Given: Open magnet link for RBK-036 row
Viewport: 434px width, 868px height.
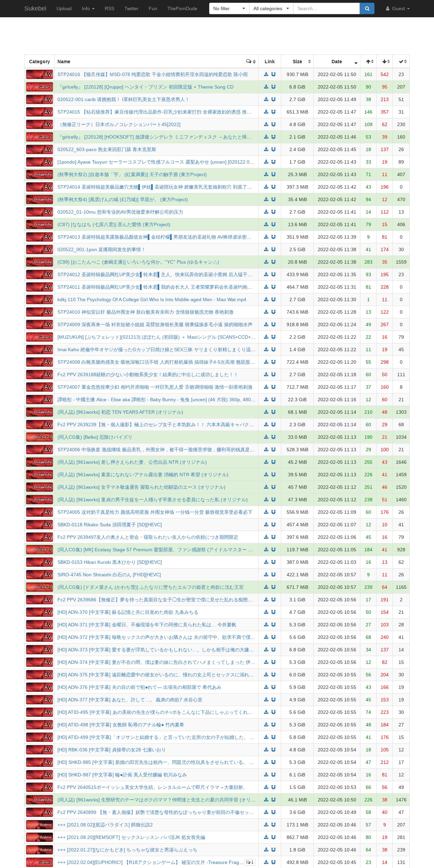Looking at the screenshot, I should point(273,750).
